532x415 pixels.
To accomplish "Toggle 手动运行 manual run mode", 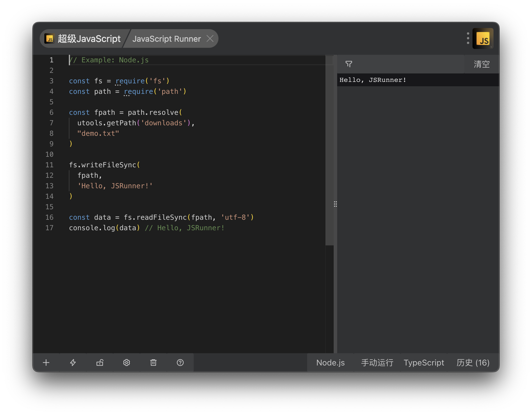I will [x=377, y=363].
